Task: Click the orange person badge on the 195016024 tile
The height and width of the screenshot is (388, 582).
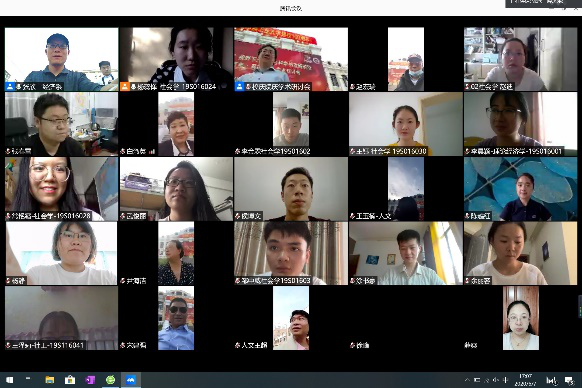Action: click(125, 87)
